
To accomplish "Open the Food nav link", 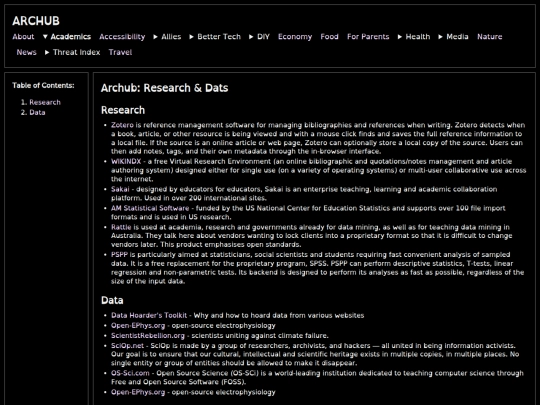I will coord(329,37).
